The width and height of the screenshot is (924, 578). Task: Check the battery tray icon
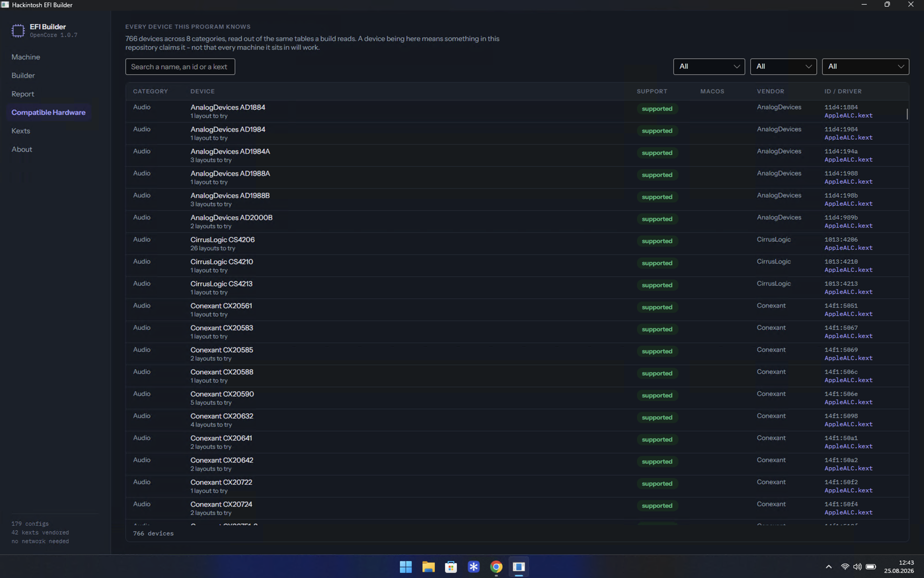(x=871, y=567)
